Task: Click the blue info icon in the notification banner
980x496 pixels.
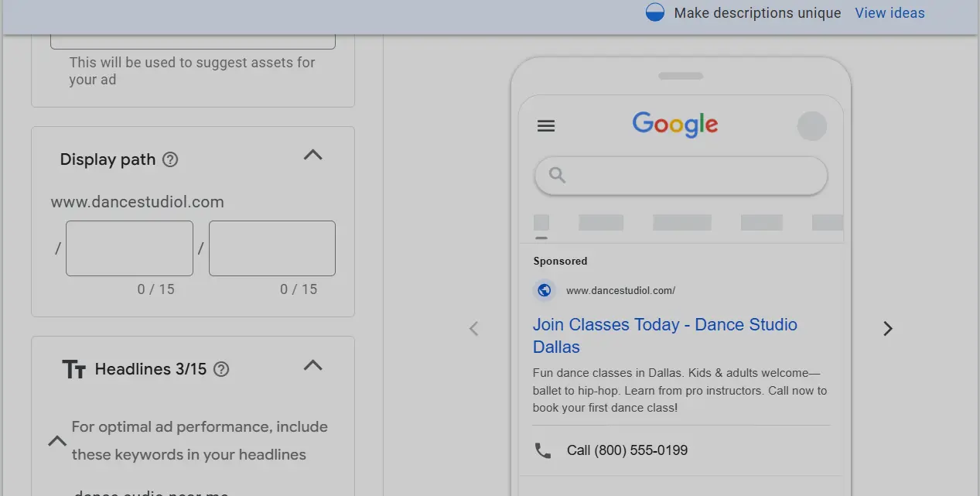Action: point(654,12)
